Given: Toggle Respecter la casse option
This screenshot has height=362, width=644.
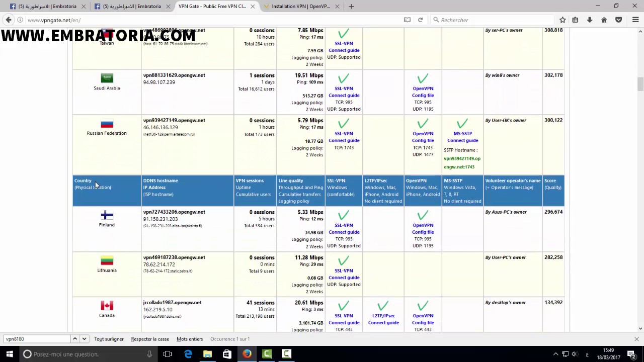Looking at the screenshot, I should coord(150,339).
